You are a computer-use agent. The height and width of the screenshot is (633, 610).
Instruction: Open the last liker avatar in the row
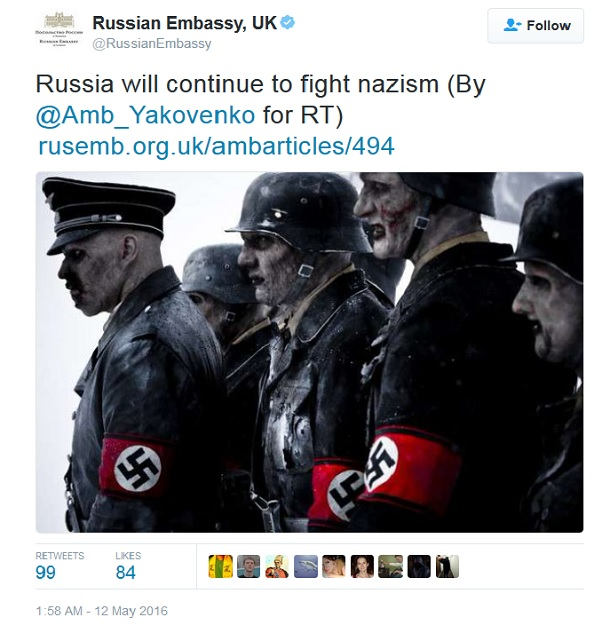447,566
